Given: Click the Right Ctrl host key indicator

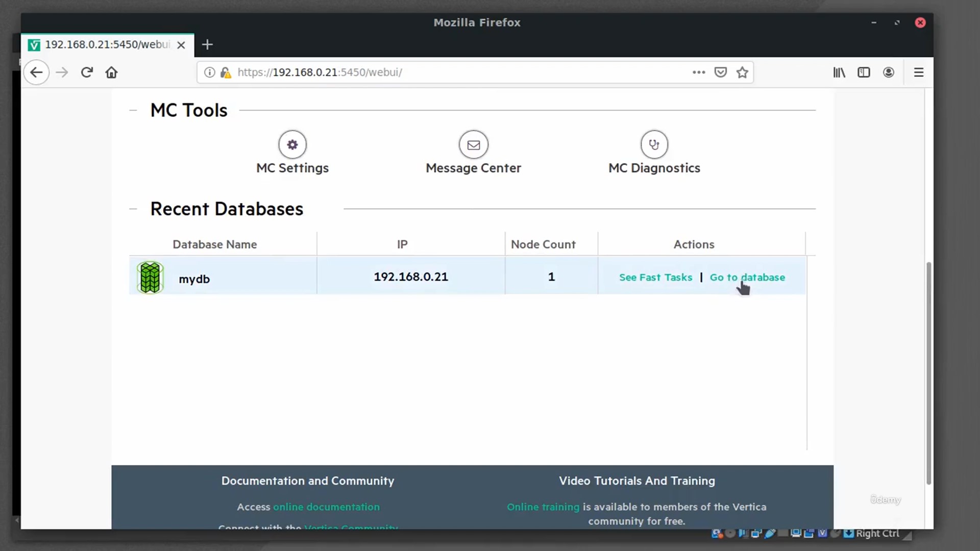Looking at the screenshot, I should (x=877, y=533).
